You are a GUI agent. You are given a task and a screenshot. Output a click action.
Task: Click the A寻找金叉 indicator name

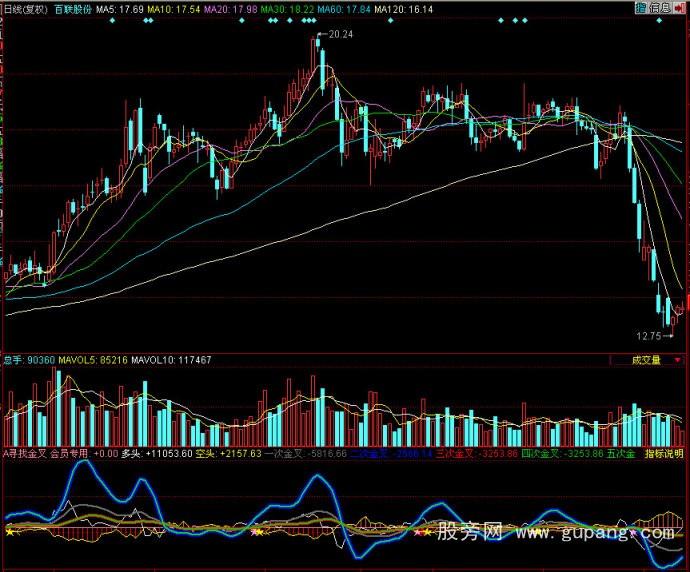(x=25, y=454)
